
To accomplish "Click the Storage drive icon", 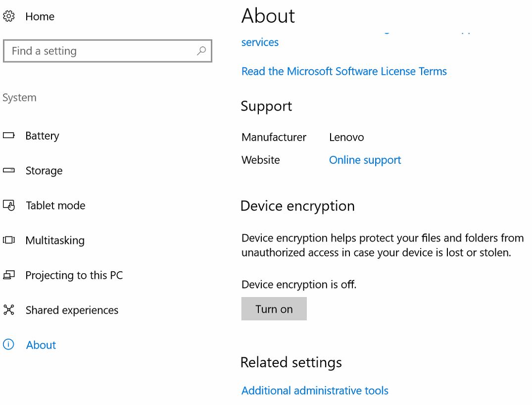I will 8,170.
